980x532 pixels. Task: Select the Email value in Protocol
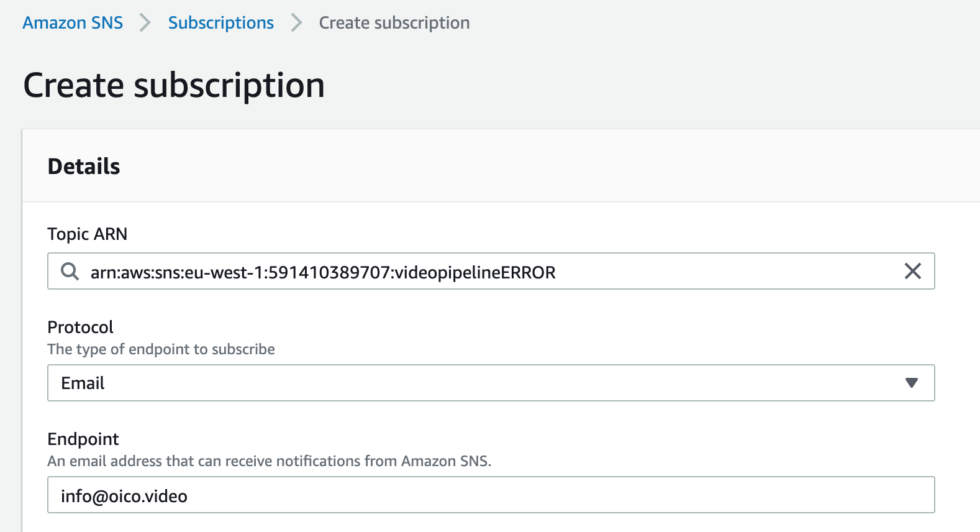[83, 383]
